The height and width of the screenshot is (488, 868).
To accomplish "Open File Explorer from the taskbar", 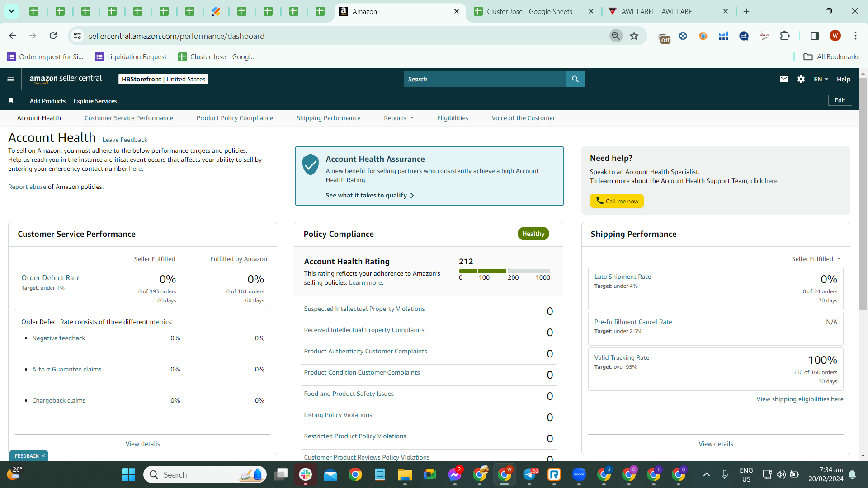I will click(x=405, y=474).
